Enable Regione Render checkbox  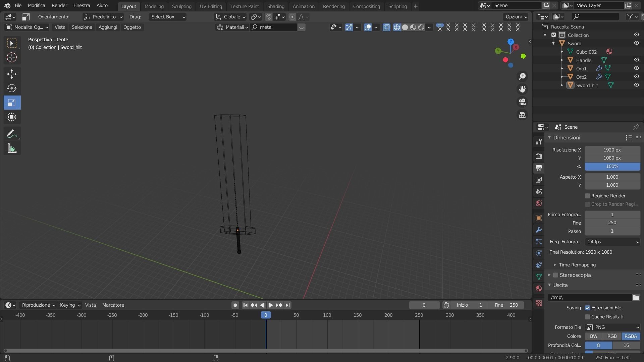click(x=587, y=196)
